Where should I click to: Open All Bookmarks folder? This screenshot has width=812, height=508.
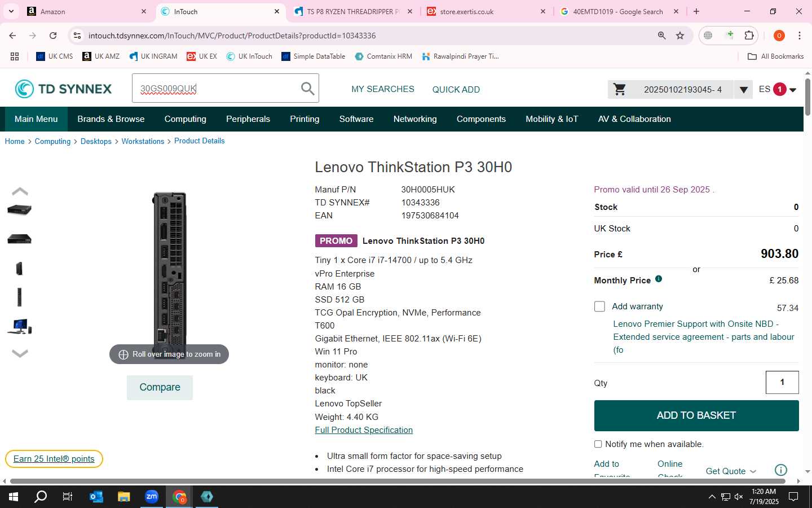click(775, 56)
